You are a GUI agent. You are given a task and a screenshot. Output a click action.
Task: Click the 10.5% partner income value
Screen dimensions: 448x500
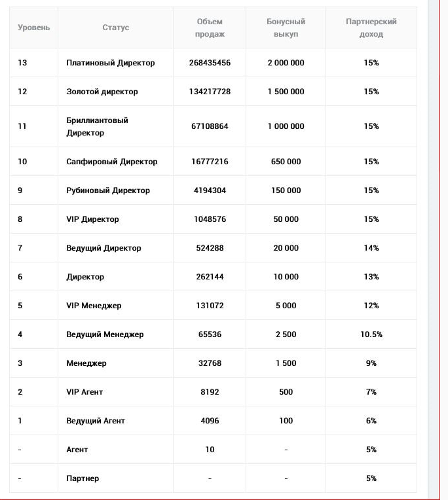tap(371, 334)
